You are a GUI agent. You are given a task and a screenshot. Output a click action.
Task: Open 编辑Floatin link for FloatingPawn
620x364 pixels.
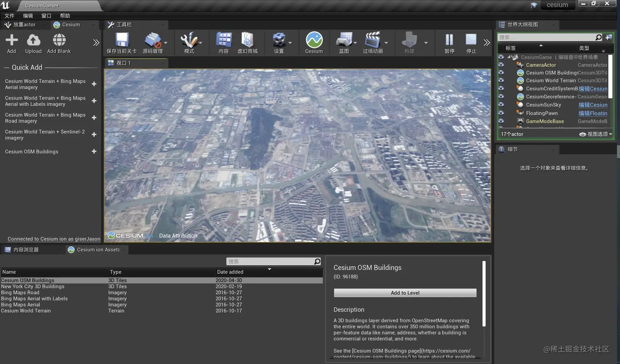(593, 113)
